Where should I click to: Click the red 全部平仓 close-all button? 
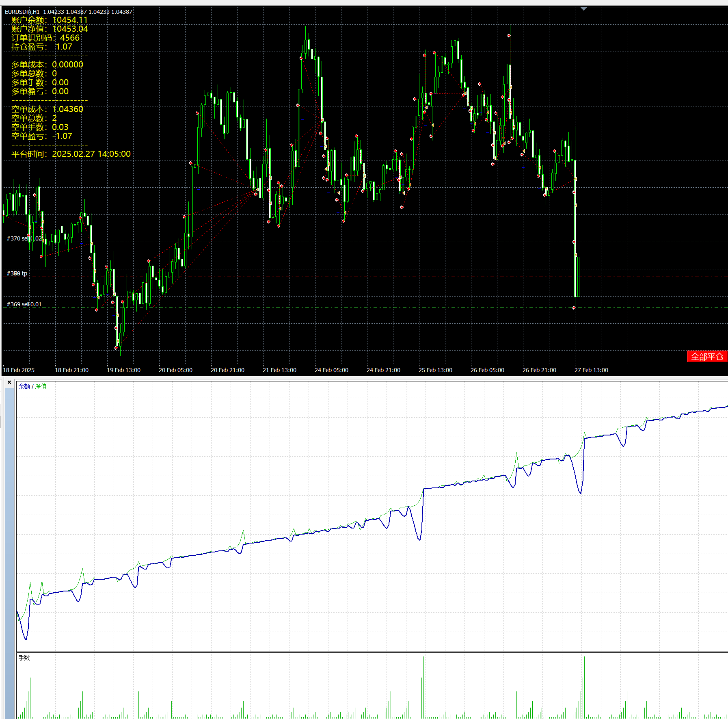tap(707, 356)
